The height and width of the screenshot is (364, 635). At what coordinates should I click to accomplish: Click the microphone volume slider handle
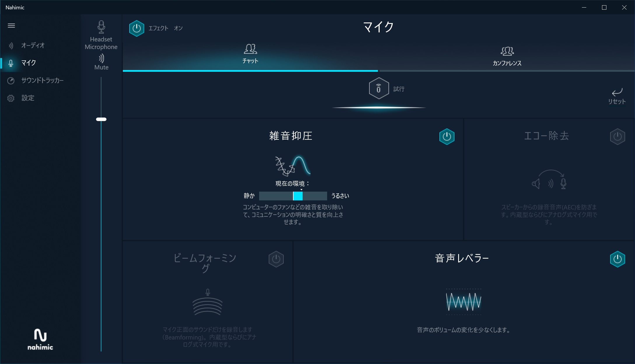point(101,119)
